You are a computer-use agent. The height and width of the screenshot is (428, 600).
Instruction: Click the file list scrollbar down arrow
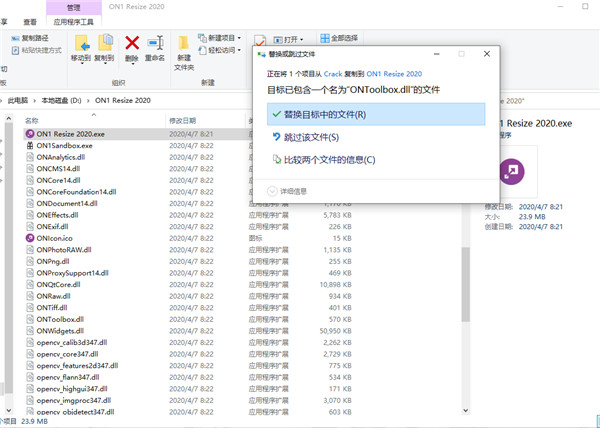tap(465, 410)
